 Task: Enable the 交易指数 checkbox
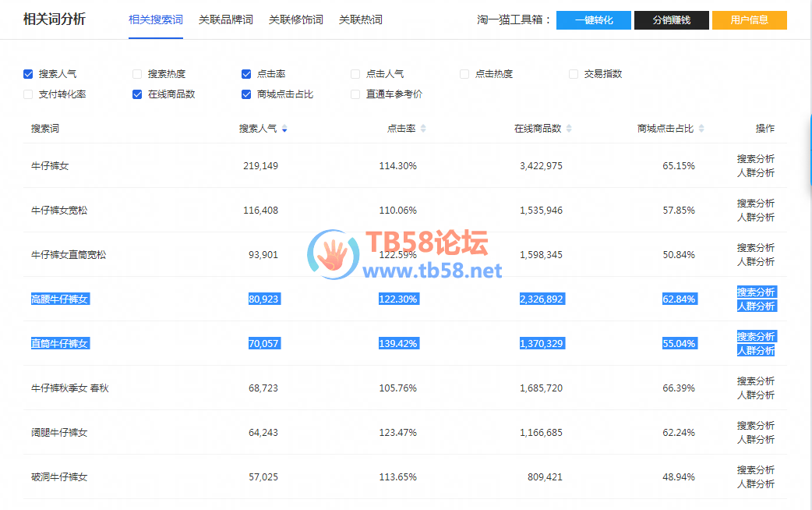tap(574, 74)
